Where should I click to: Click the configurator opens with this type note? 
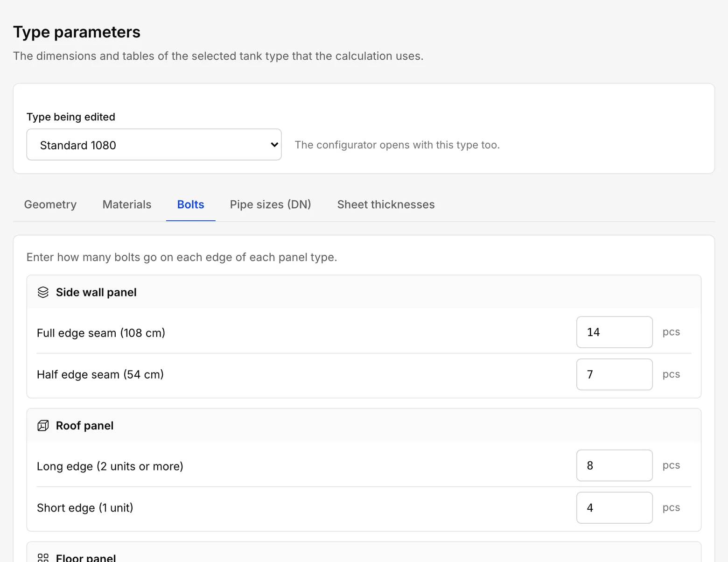tap(397, 145)
